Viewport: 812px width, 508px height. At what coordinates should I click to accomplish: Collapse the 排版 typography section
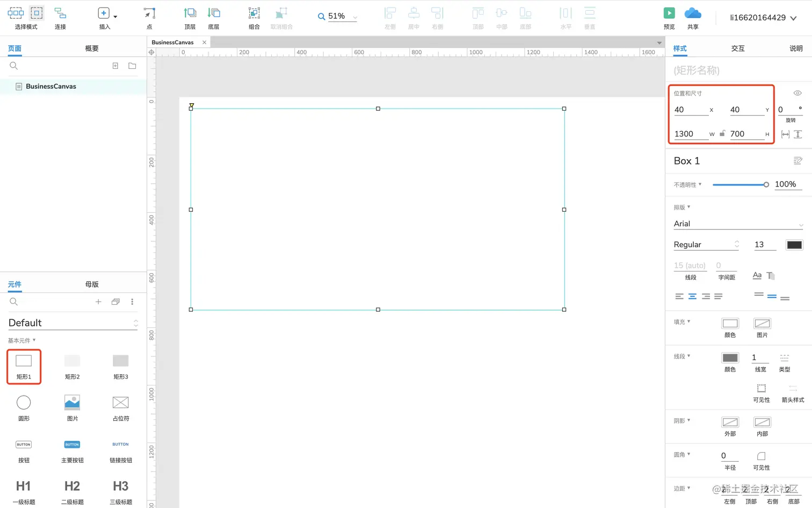click(682, 208)
